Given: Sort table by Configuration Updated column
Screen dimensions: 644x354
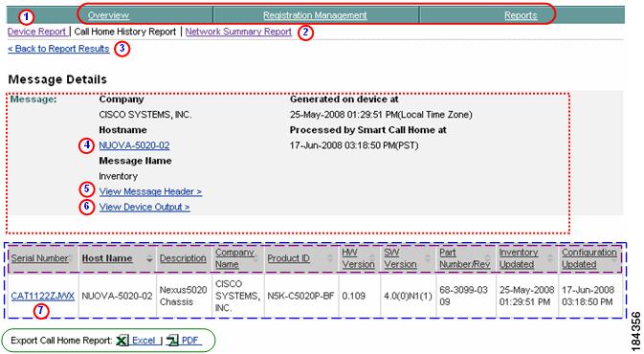Looking at the screenshot, I should (589, 258).
